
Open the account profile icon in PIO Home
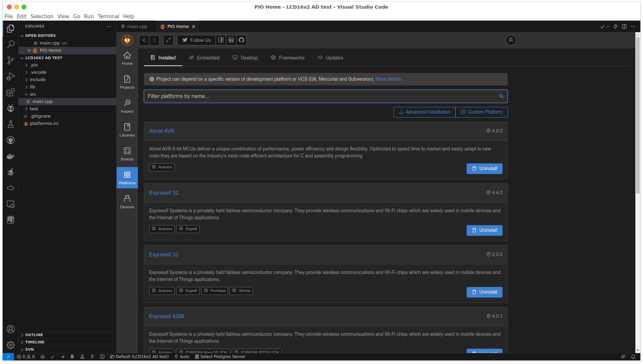click(x=510, y=40)
